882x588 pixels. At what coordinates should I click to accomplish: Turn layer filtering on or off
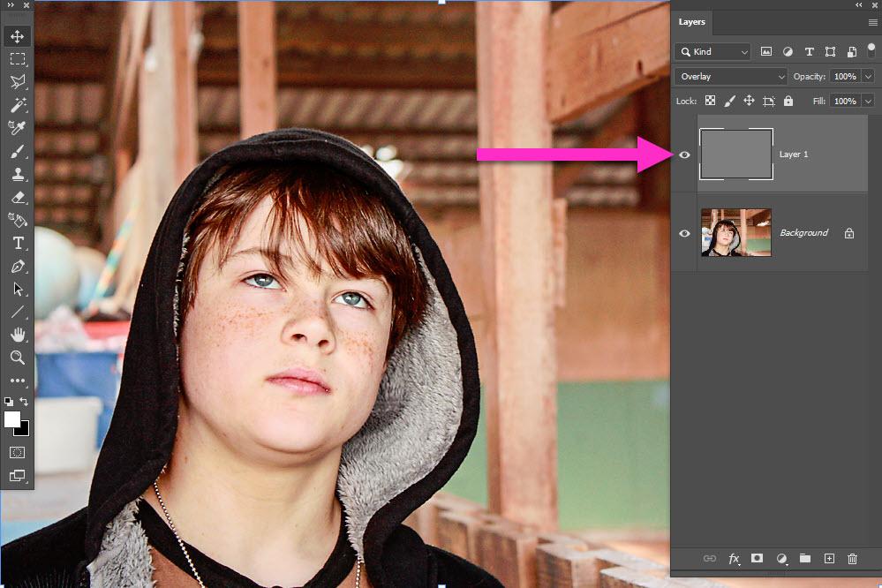[x=871, y=50]
